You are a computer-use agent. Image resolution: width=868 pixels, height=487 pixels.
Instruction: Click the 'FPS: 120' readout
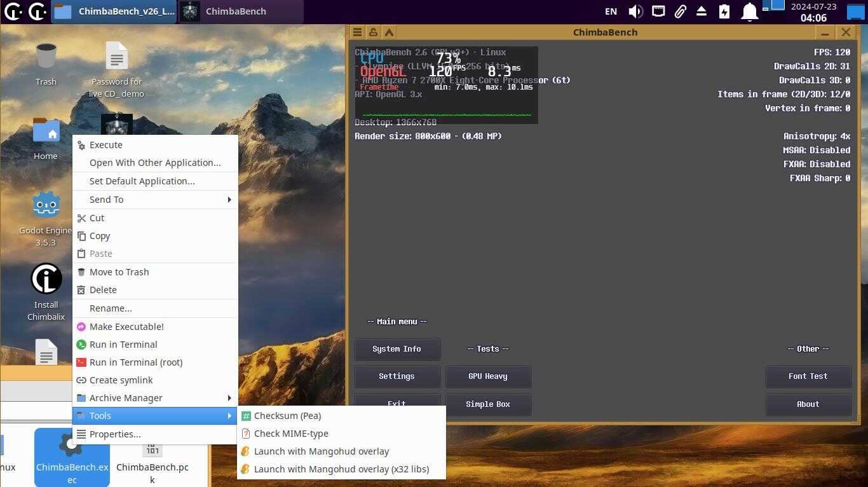(832, 52)
